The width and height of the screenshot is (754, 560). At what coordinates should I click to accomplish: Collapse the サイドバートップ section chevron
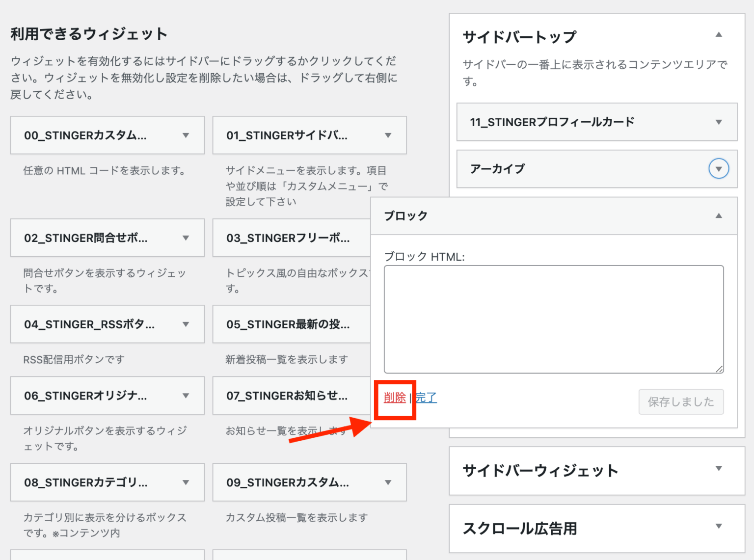(x=718, y=34)
